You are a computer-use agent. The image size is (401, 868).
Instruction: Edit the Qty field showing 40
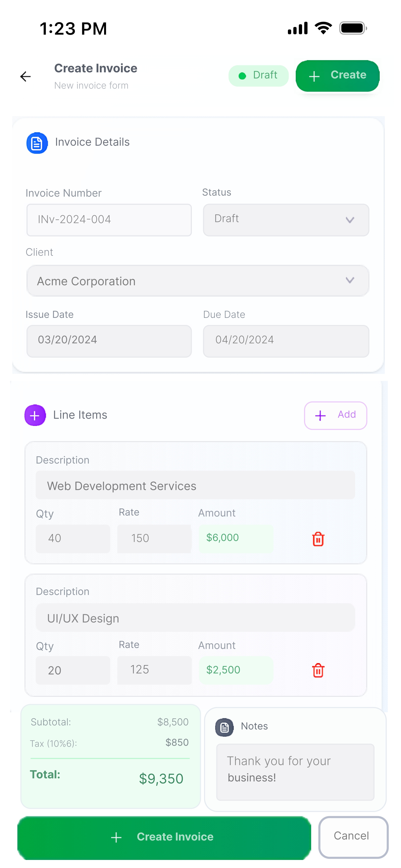[73, 538]
